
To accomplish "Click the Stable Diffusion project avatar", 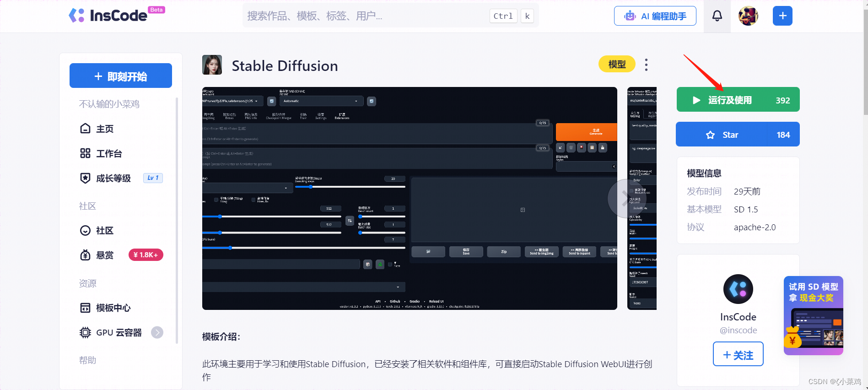I will [x=212, y=65].
